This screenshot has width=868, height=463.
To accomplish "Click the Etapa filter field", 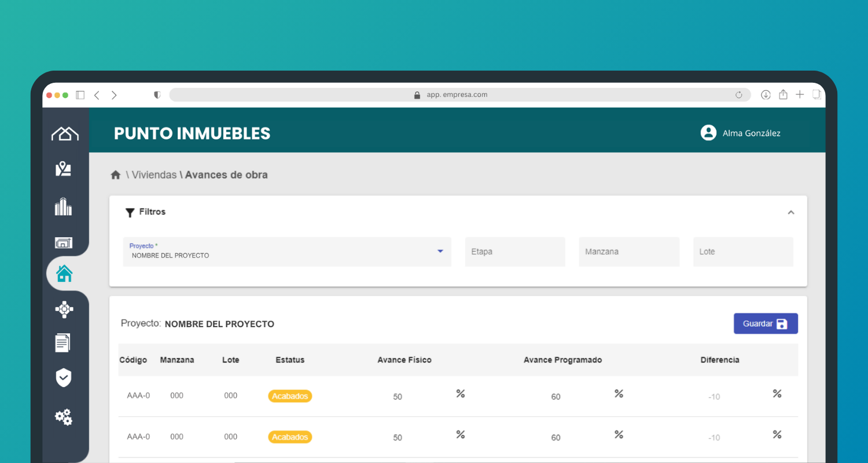I will (x=514, y=252).
